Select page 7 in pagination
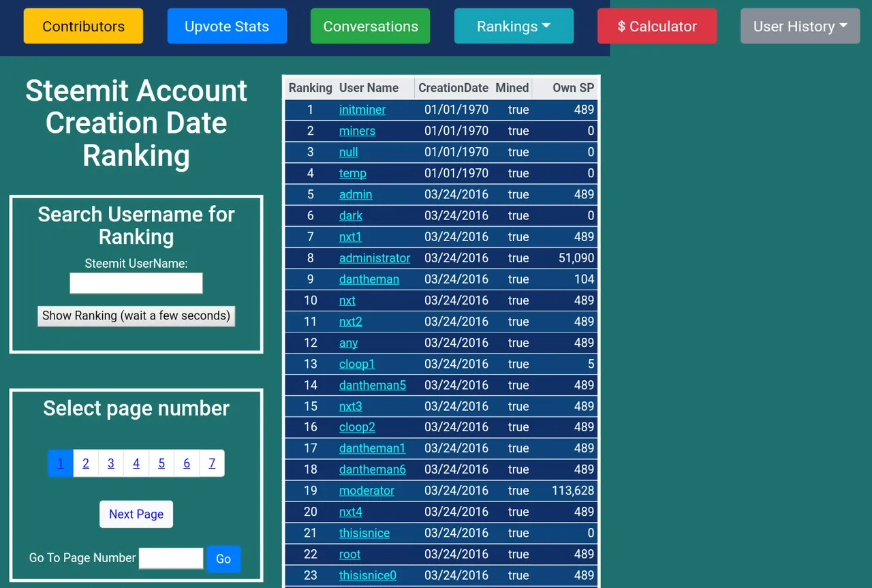The height and width of the screenshot is (588, 872). [x=212, y=463]
